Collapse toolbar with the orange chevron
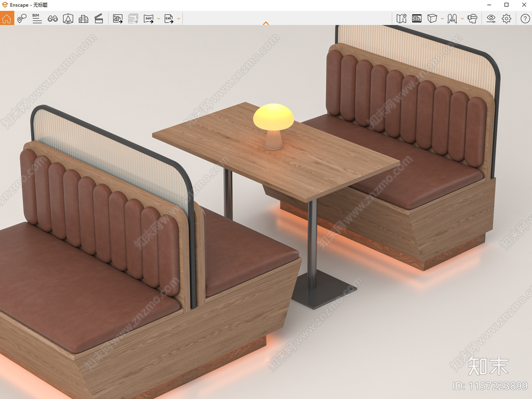The image size is (532, 399). pos(266,23)
